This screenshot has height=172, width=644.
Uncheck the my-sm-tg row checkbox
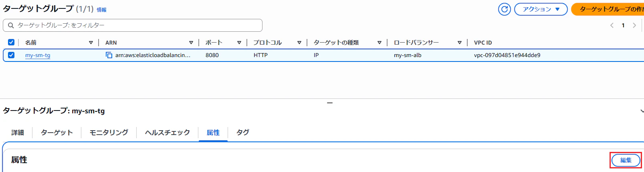click(11, 55)
